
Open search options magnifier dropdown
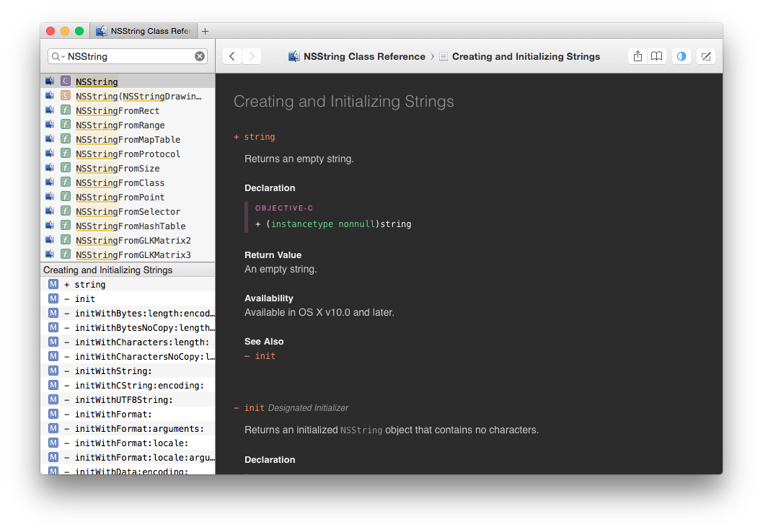coord(58,56)
